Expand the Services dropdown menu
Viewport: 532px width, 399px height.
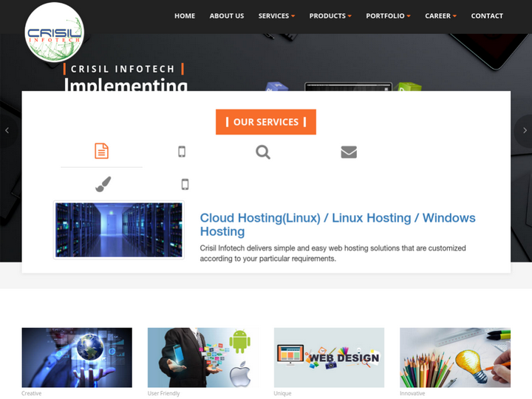point(276,16)
